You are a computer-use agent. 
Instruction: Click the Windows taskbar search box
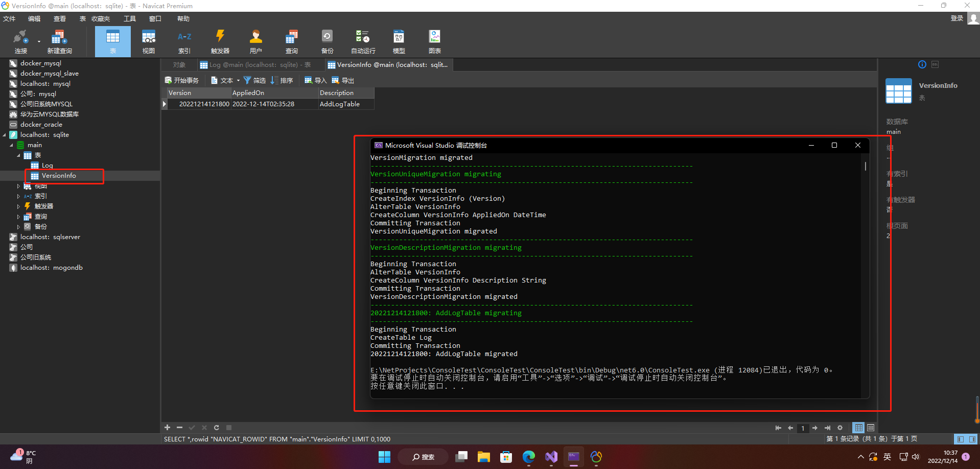point(423,457)
